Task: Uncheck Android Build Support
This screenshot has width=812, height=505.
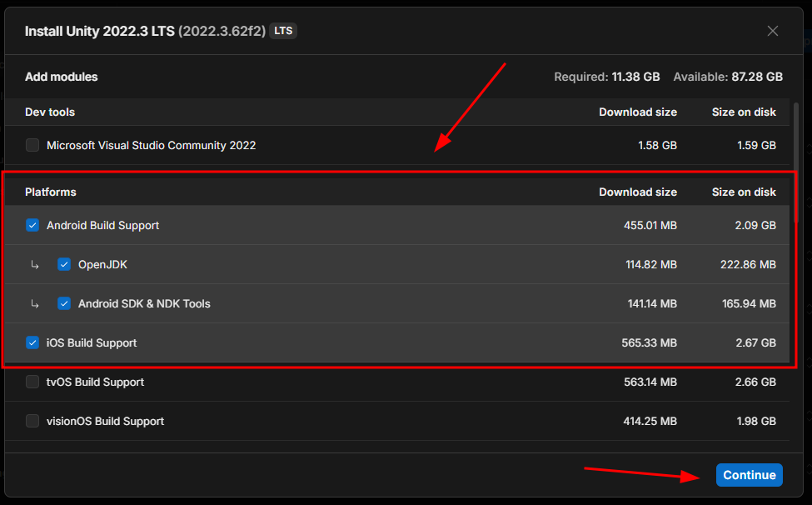Action: pos(32,225)
